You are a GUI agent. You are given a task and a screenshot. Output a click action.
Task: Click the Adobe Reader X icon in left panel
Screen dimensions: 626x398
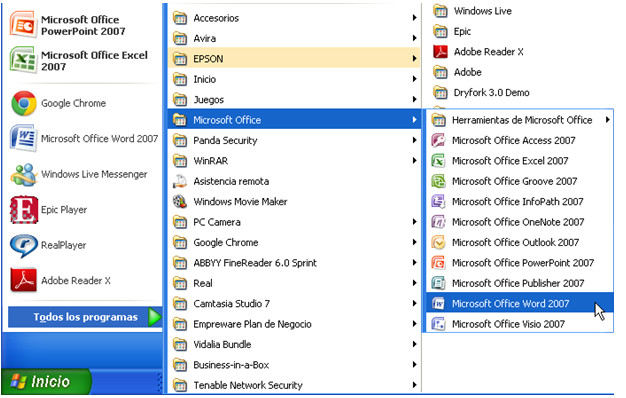24,280
